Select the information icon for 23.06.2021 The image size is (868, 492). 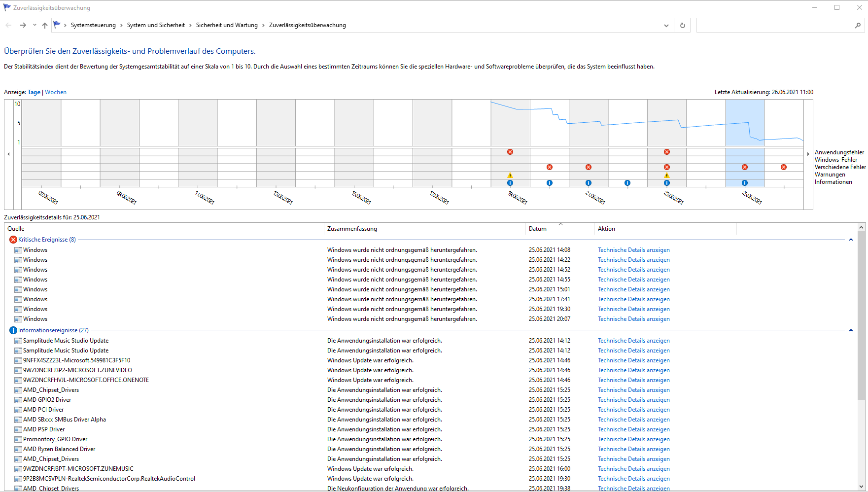click(667, 183)
